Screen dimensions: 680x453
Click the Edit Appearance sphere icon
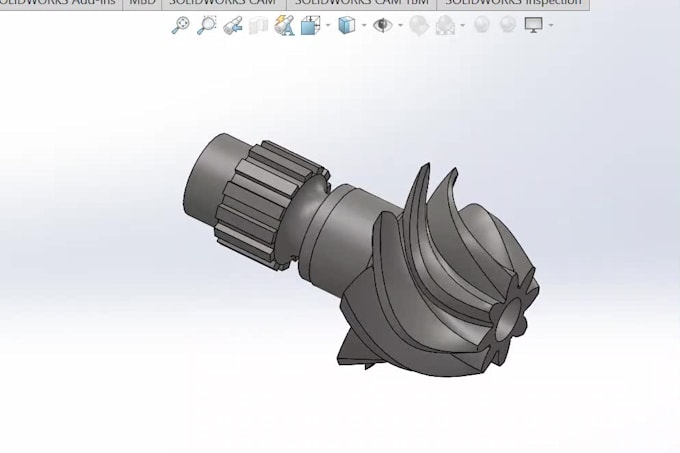pos(418,25)
